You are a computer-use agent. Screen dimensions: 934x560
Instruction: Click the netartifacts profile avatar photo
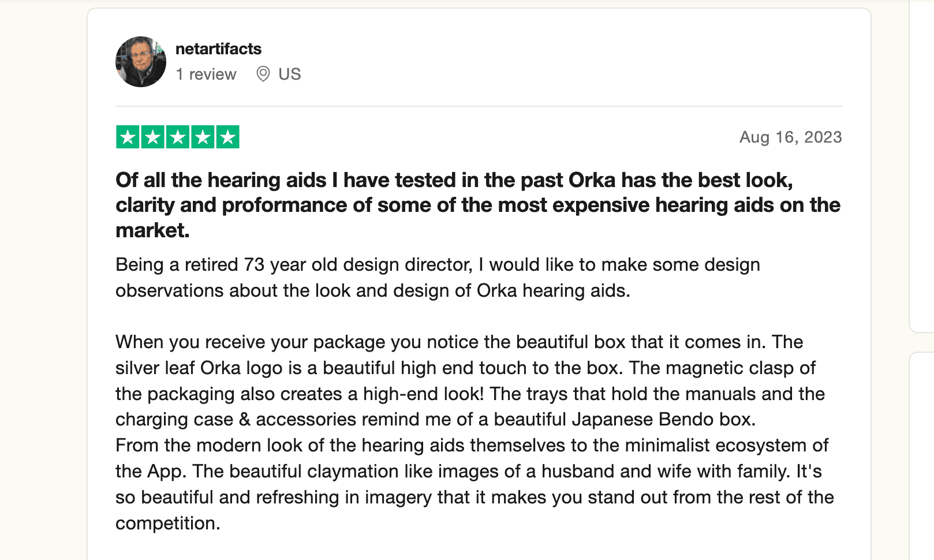point(141,62)
